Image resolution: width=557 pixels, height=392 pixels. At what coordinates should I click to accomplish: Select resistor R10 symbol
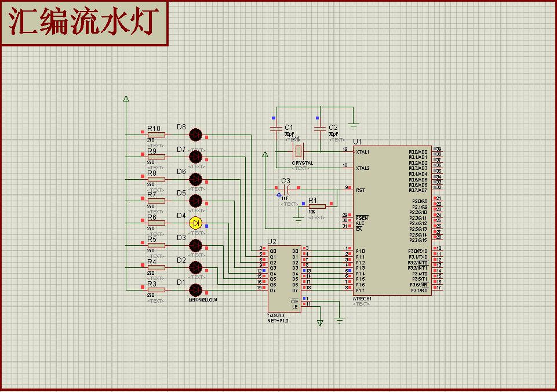pos(156,135)
